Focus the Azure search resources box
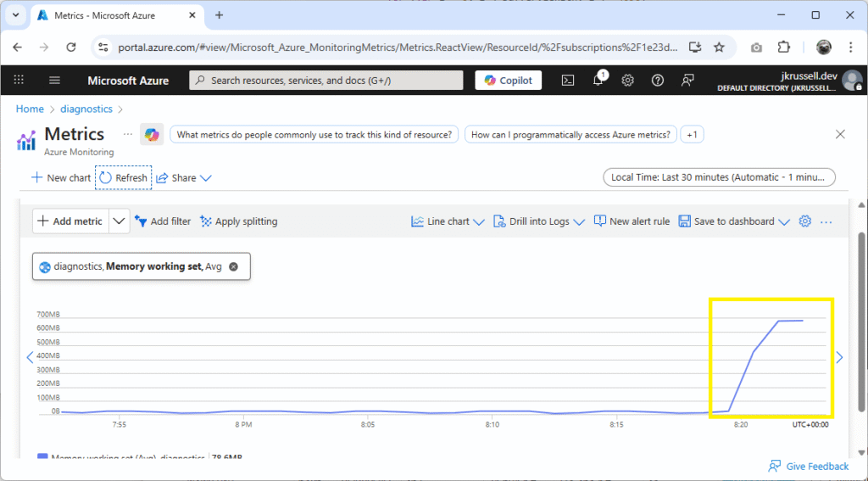Screen dimensions: 868x481 coord(326,81)
